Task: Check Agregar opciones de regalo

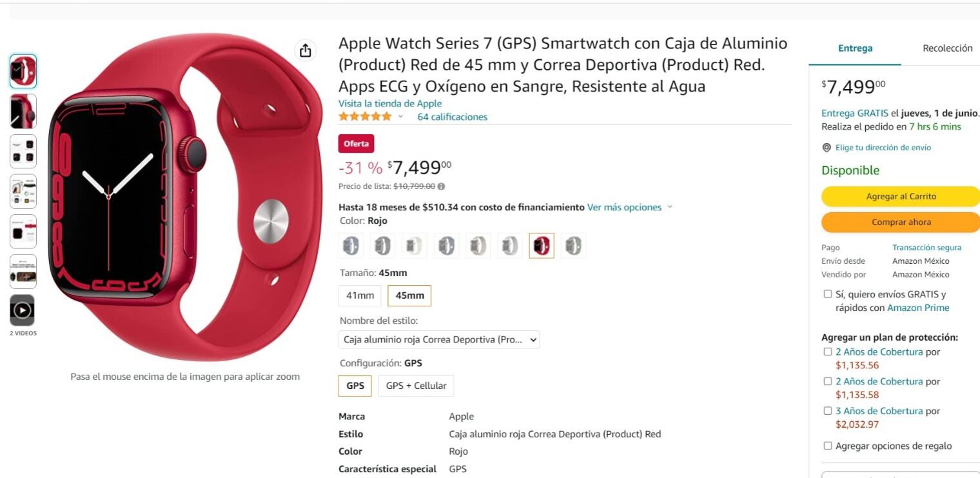Action: click(x=827, y=445)
